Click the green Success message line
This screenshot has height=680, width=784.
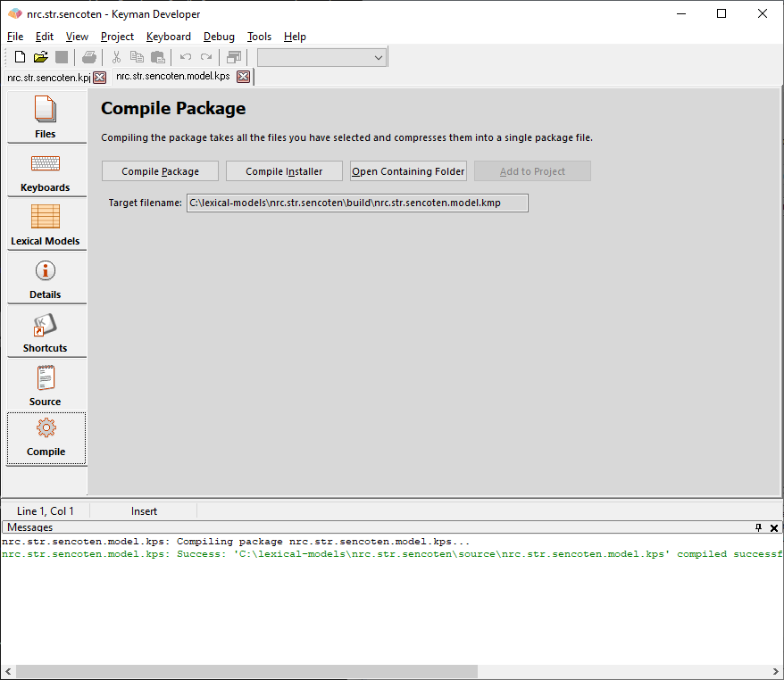392,554
